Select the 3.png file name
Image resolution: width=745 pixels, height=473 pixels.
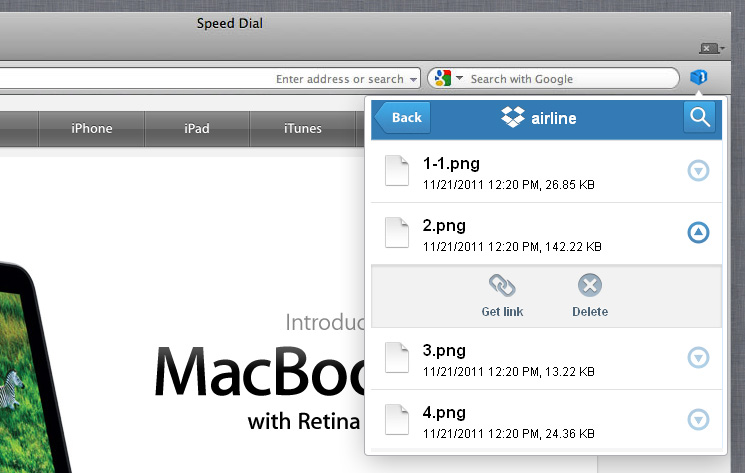point(444,350)
